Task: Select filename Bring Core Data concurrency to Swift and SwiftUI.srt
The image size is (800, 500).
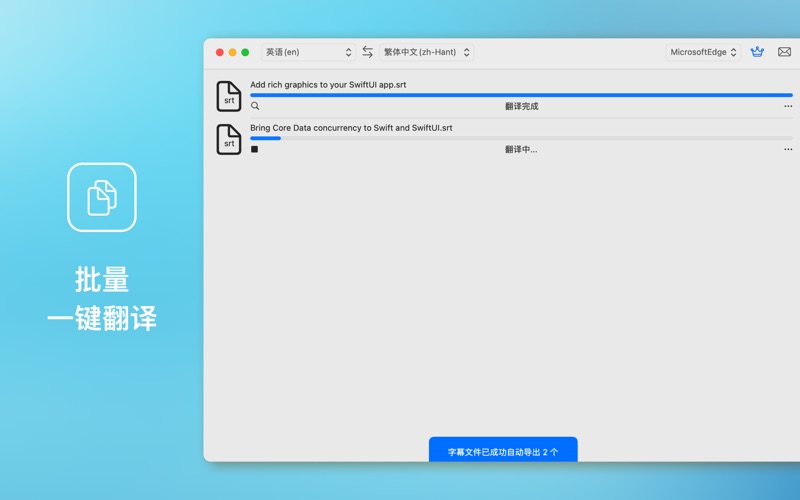Action: coord(351,128)
